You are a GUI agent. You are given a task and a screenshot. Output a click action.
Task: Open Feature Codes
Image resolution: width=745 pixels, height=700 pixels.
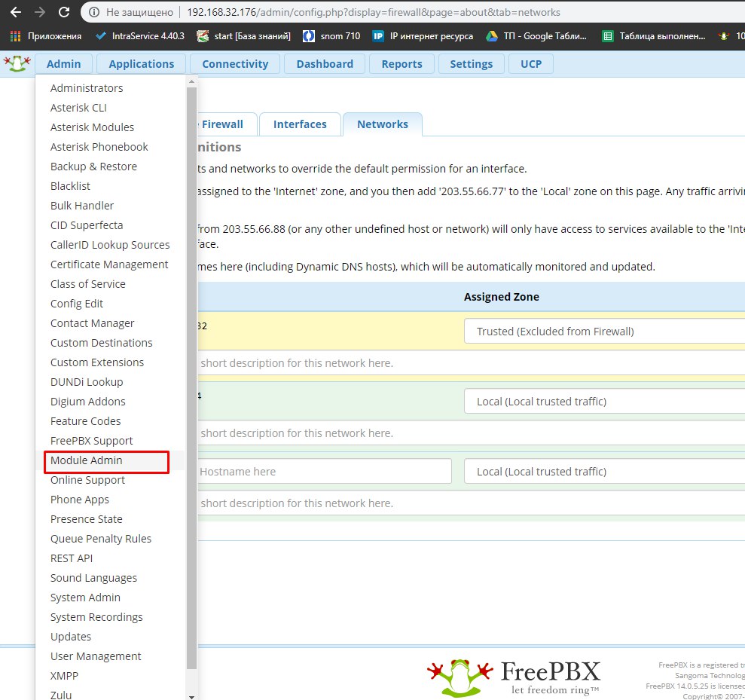coord(86,421)
